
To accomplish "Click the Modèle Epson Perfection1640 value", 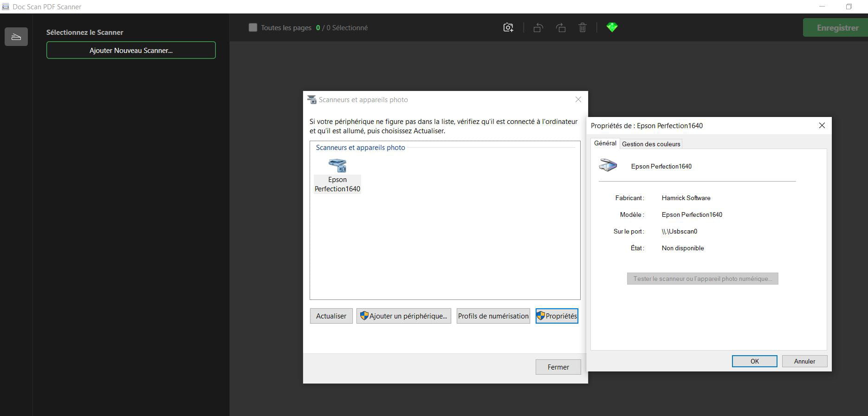I will [x=692, y=214].
